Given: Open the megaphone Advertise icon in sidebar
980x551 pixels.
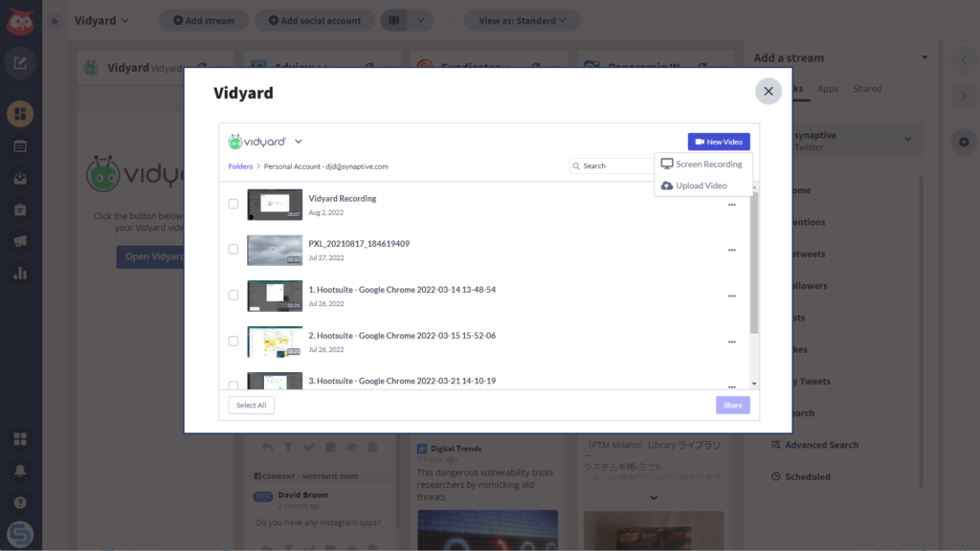Looking at the screenshot, I should pos(20,241).
